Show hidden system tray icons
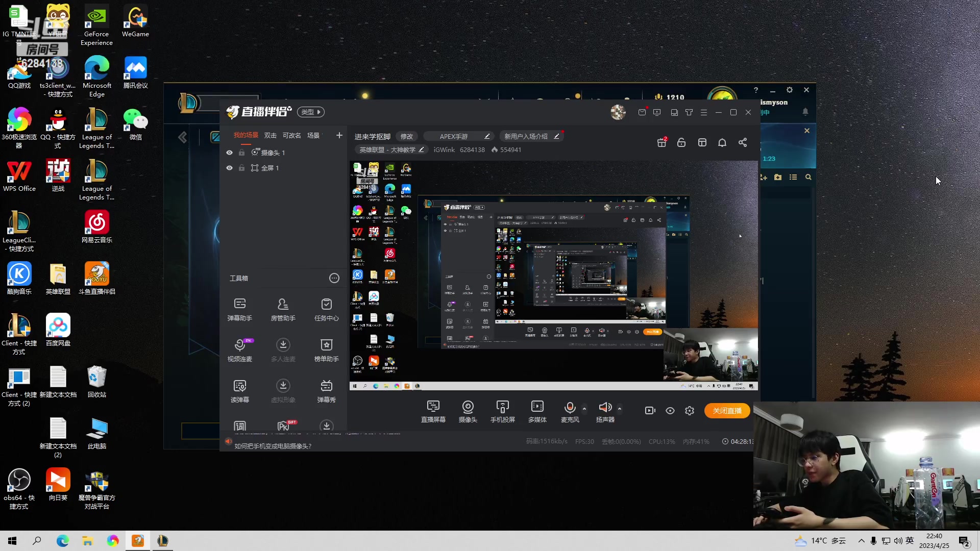The height and width of the screenshot is (551, 980). pyautogui.click(x=862, y=541)
